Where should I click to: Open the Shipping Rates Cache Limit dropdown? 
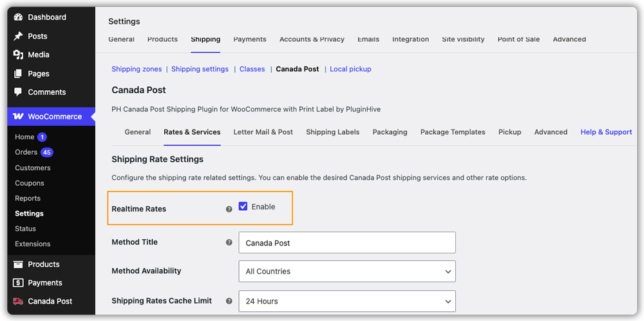[x=347, y=301]
